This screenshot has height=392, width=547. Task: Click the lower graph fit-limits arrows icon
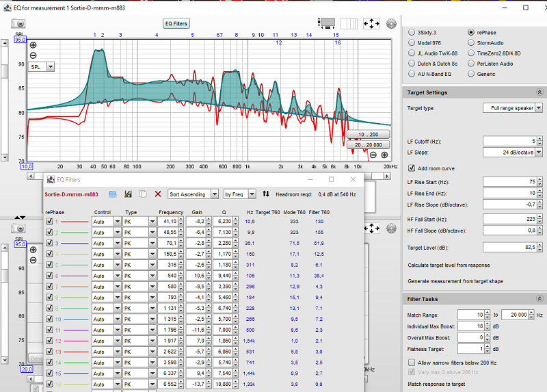coord(371,228)
